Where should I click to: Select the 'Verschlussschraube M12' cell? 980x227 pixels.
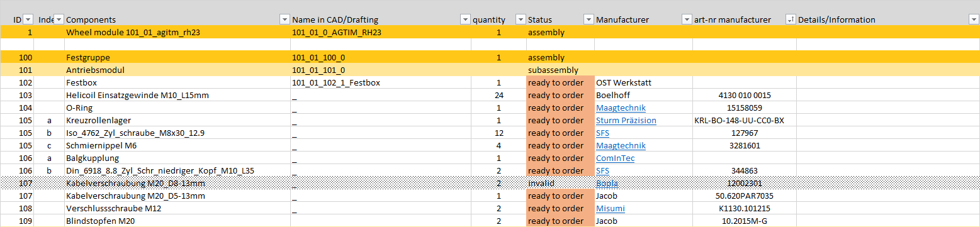(x=177, y=208)
